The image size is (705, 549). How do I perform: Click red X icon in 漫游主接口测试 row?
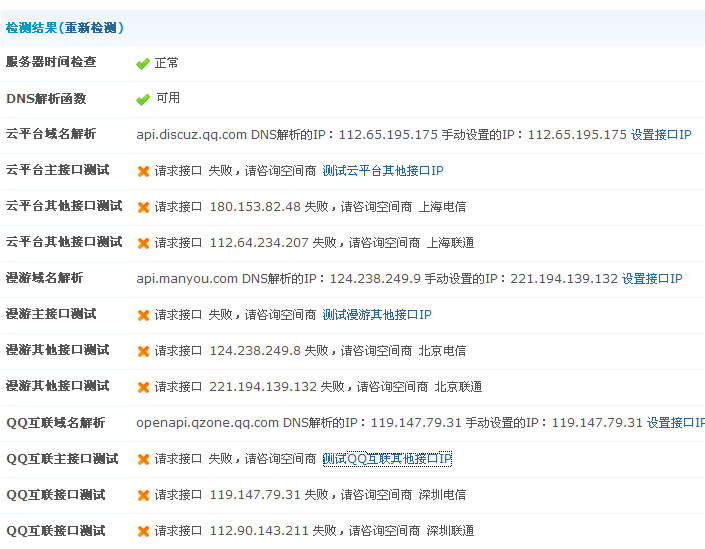pyautogui.click(x=143, y=315)
